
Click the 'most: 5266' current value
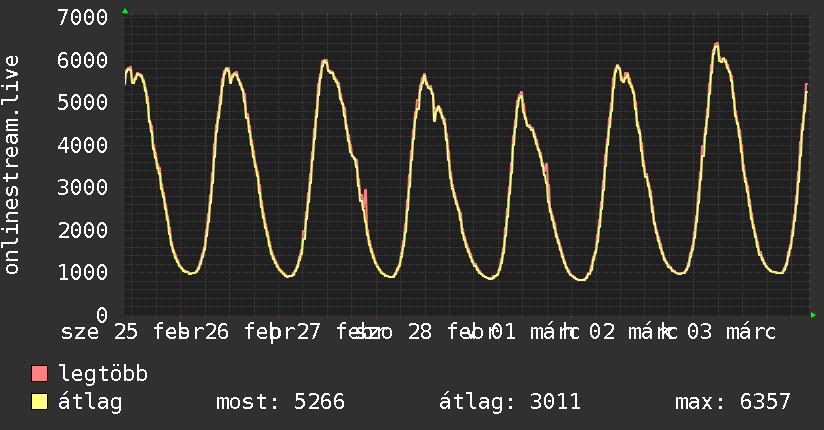click(x=280, y=402)
